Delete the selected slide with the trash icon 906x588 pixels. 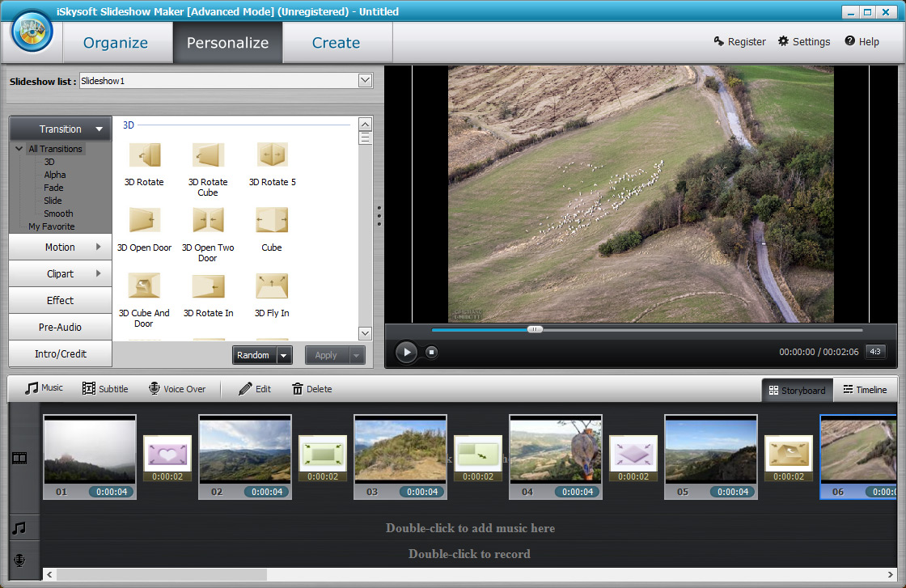[311, 389]
